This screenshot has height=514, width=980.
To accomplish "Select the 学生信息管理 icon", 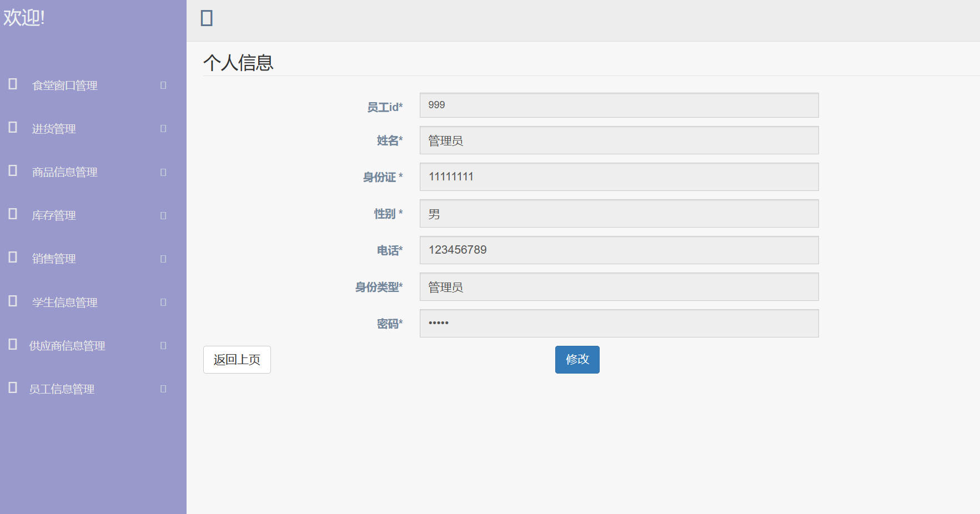I will 11,301.
